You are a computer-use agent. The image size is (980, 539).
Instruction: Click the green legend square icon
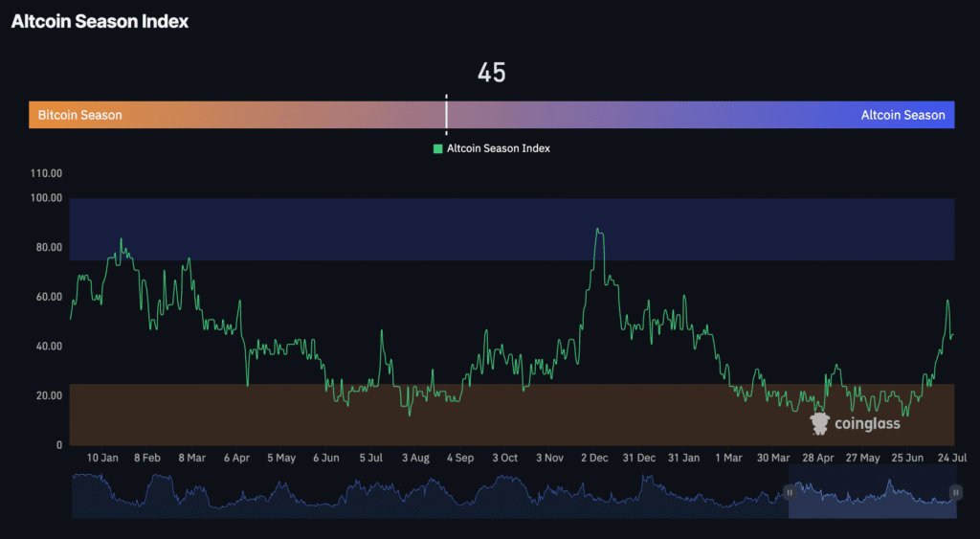[438, 148]
